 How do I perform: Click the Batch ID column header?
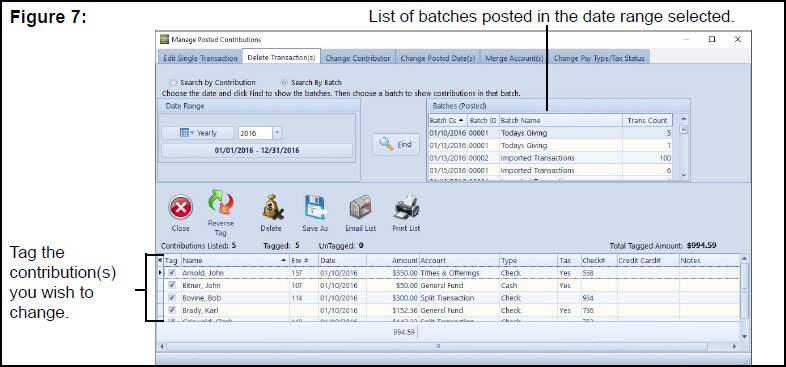tap(483, 120)
